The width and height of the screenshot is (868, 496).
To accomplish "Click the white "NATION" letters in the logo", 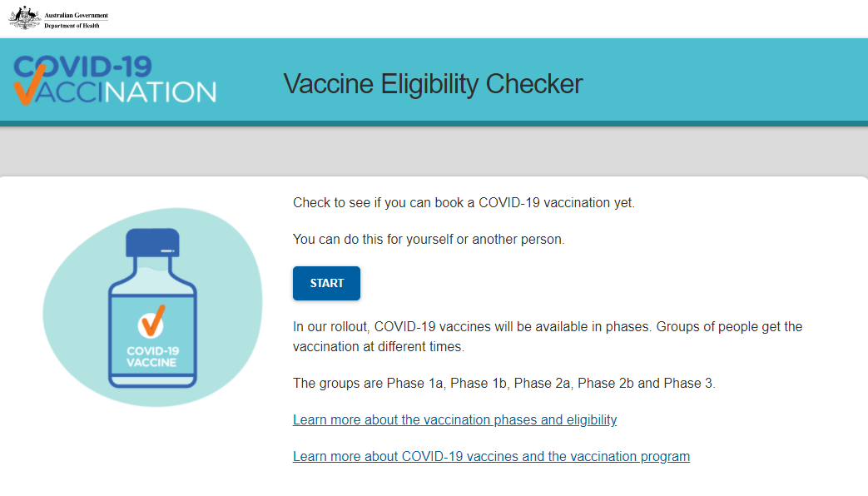I will 163,92.
